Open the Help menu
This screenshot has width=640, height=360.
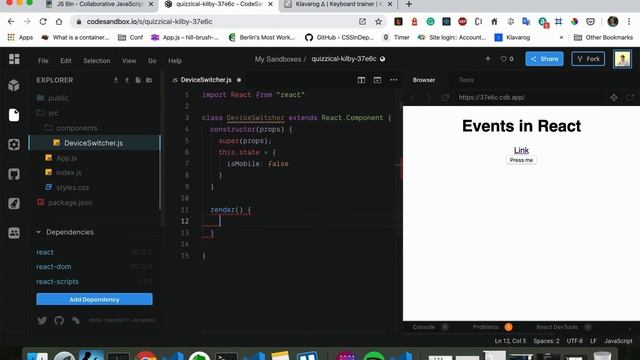[x=175, y=61]
